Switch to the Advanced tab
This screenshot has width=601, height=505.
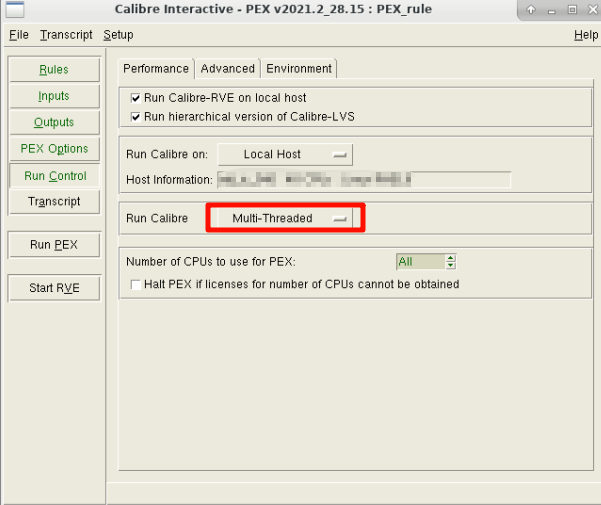[228, 69]
